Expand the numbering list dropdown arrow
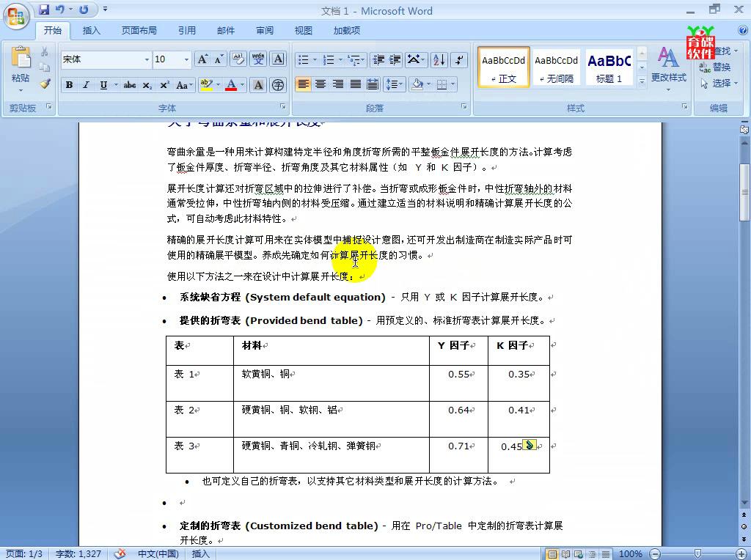 340,60
